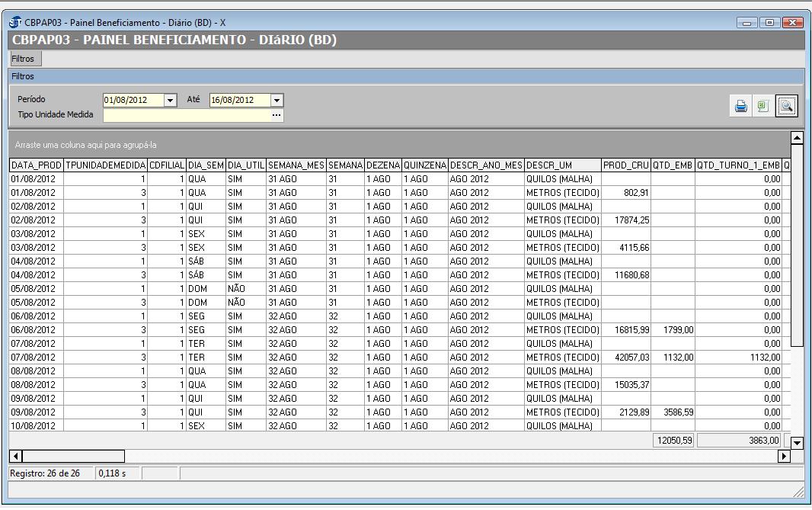Viewport: 812px width, 510px height.
Task: Expand the Até end date dropdown
Action: click(x=277, y=101)
